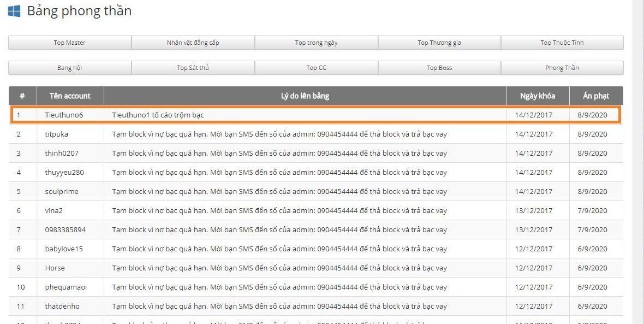Click the Windows logo icon beside the title
Image resolution: width=644 pixels, height=324 pixels.
point(14,11)
